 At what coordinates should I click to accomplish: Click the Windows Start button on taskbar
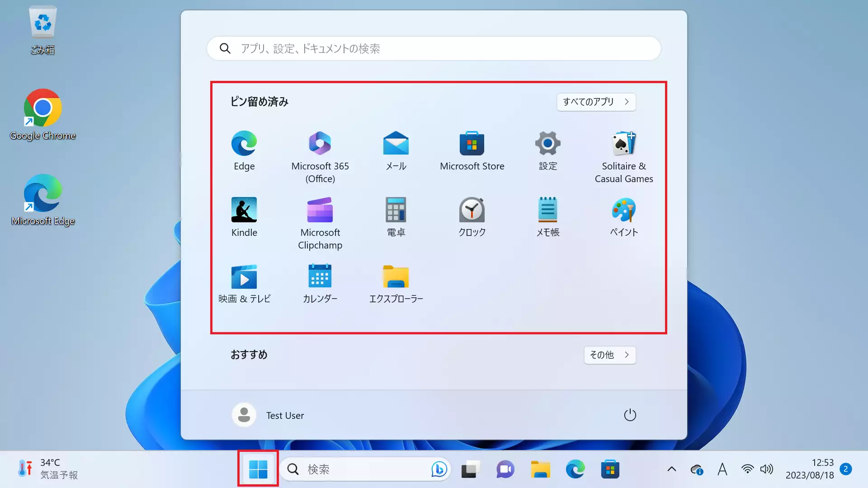(x=258, y=469)
